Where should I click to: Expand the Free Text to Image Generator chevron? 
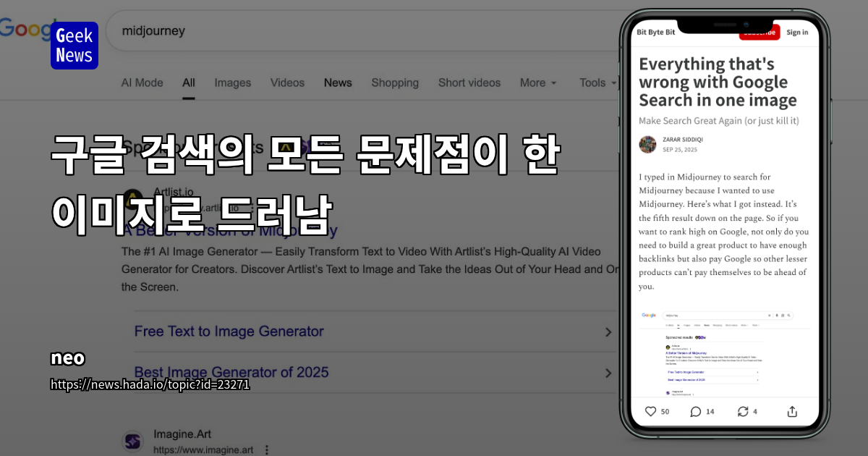pyautogui.click(x=608, y=332)
